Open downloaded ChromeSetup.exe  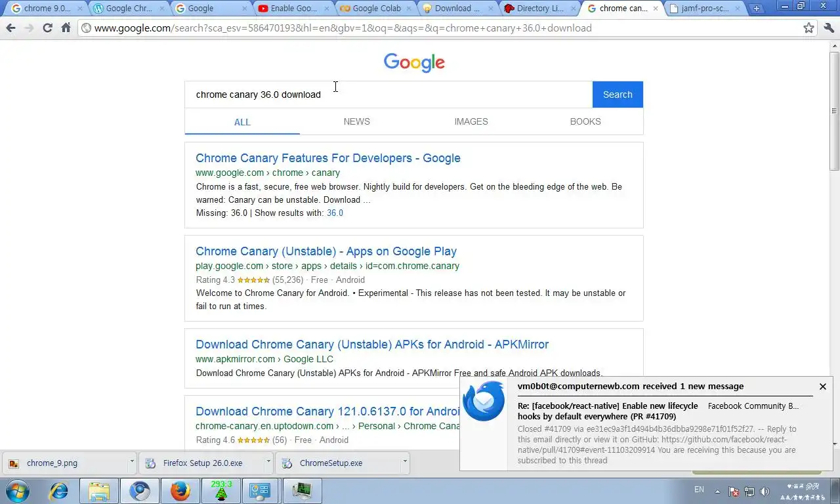337,463
